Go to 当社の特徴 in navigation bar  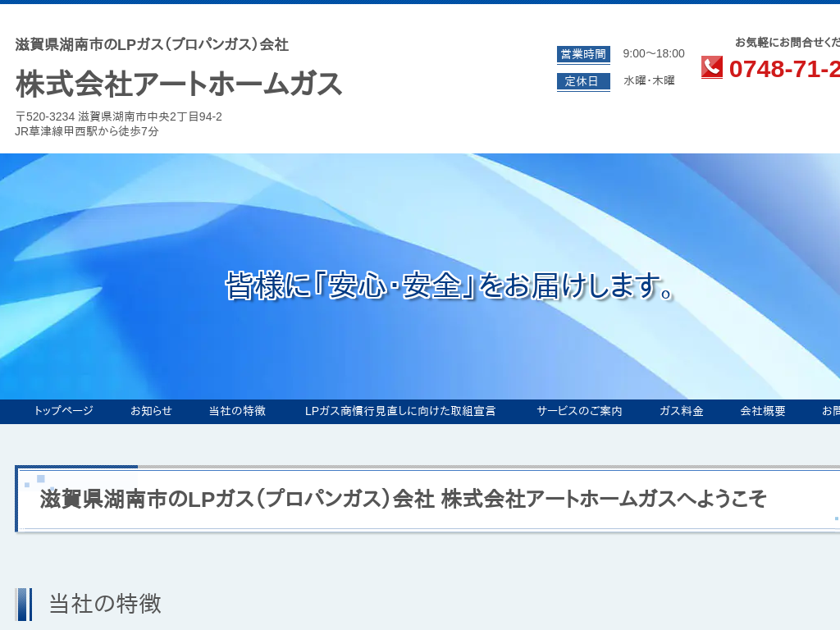click(x=237, y=411)
